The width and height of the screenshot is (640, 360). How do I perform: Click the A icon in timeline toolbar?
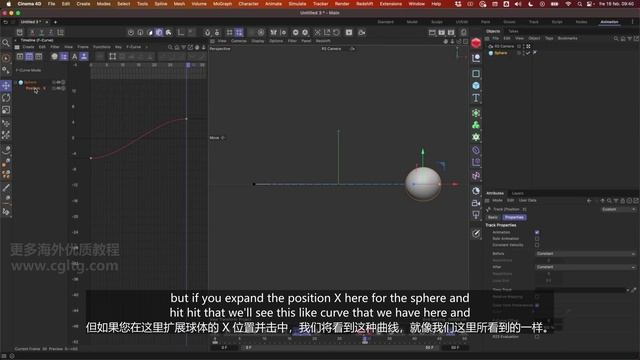[75, 57]
